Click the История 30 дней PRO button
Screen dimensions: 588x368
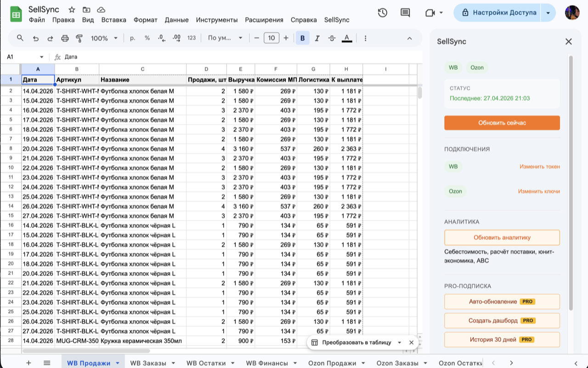pyautogui.click(x=502, y=339)
